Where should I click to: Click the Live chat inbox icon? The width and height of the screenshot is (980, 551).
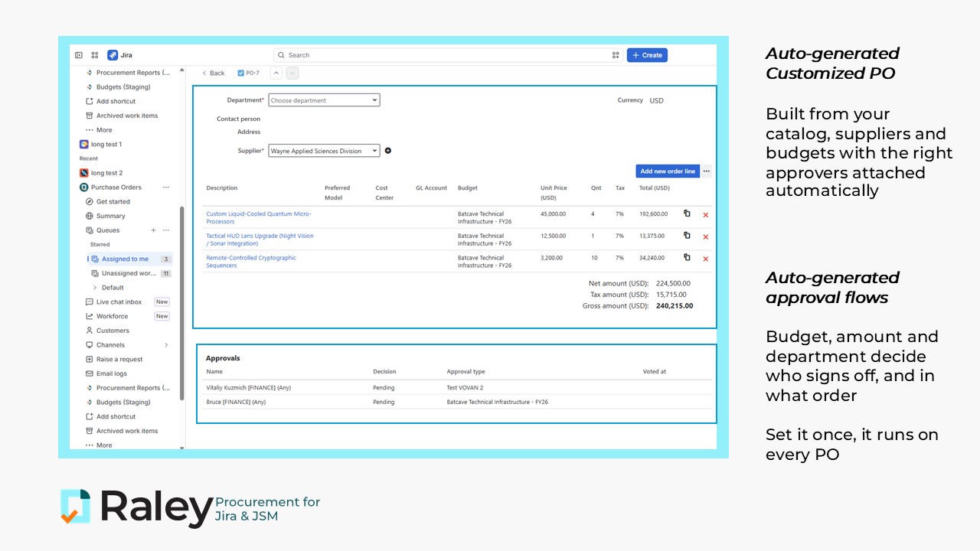pyautogui.click(x=90, y=302)
